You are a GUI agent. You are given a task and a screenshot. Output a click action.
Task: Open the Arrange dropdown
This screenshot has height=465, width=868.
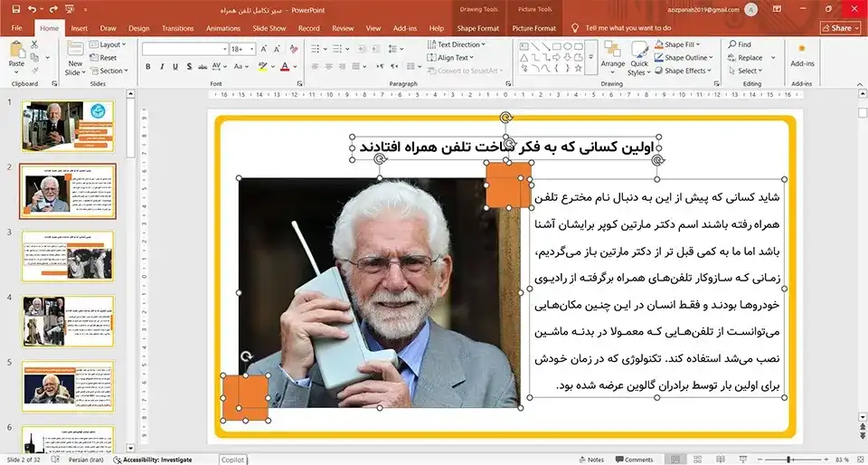click(613, 58)
